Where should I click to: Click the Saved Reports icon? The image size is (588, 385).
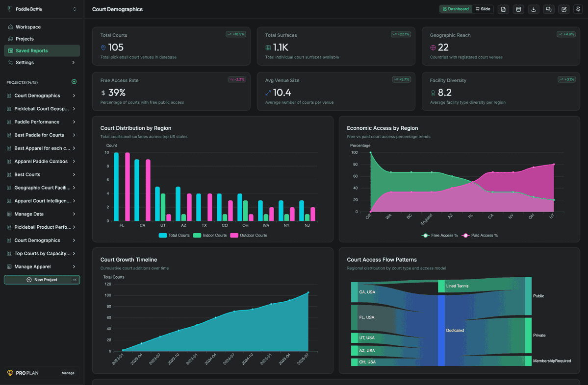coord(10,50)
